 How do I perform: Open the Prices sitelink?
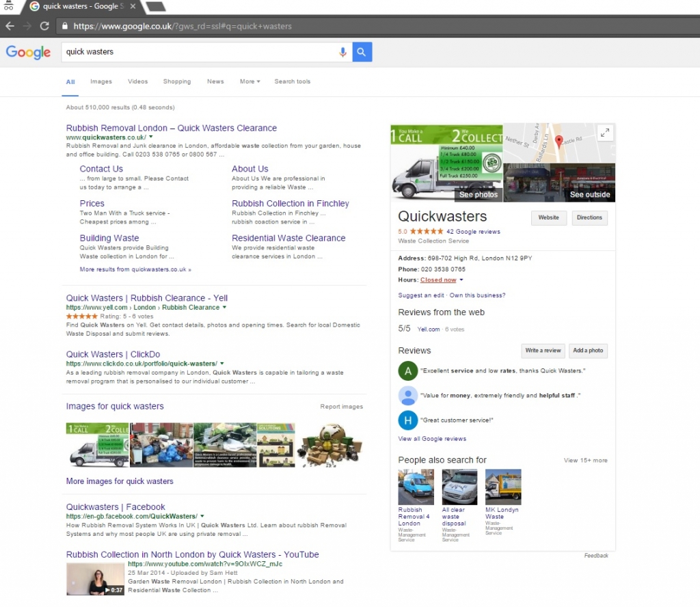tap(92, 204)
